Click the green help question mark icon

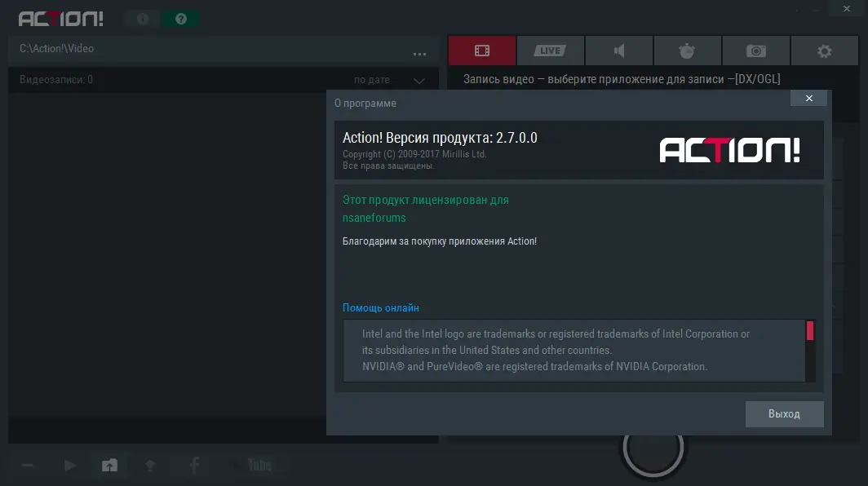[x=180, y=19]
